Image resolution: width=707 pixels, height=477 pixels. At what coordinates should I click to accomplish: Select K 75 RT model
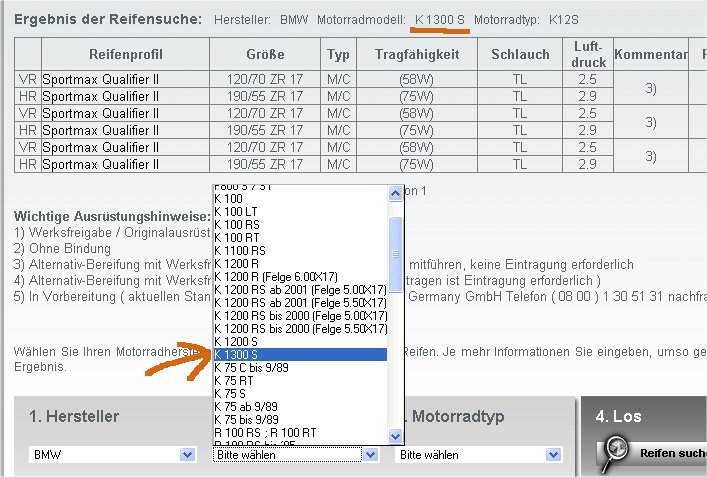(300, 381)
